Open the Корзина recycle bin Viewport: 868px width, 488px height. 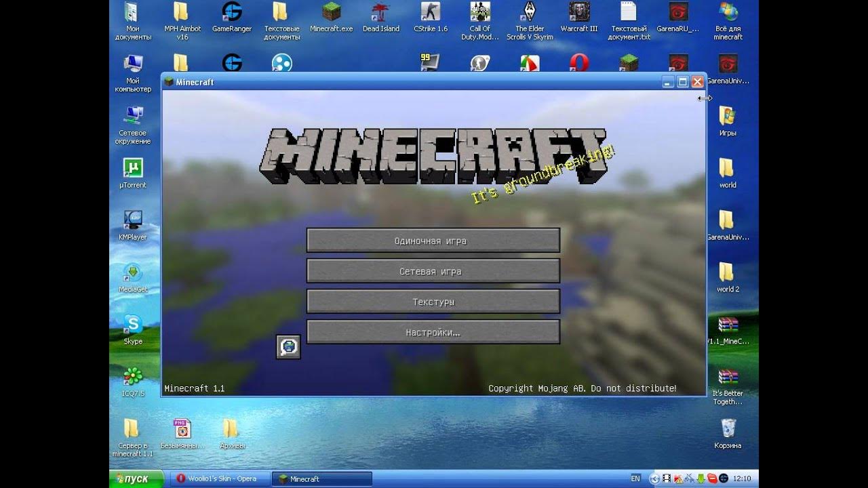[x=728, y=434]
